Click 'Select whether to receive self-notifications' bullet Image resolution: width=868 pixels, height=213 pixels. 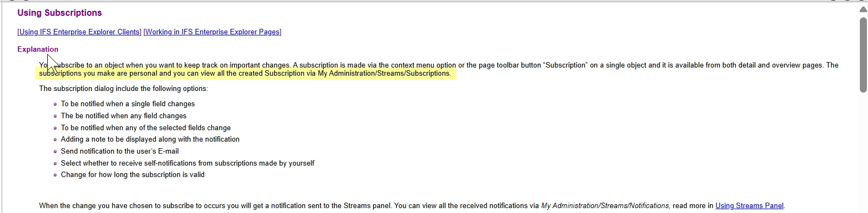pos(188,163)
